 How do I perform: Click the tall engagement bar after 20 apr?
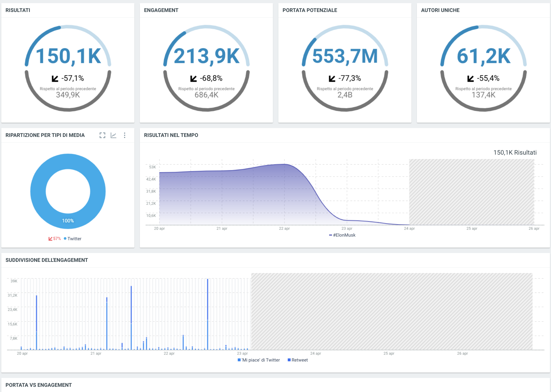pos(36,323)
